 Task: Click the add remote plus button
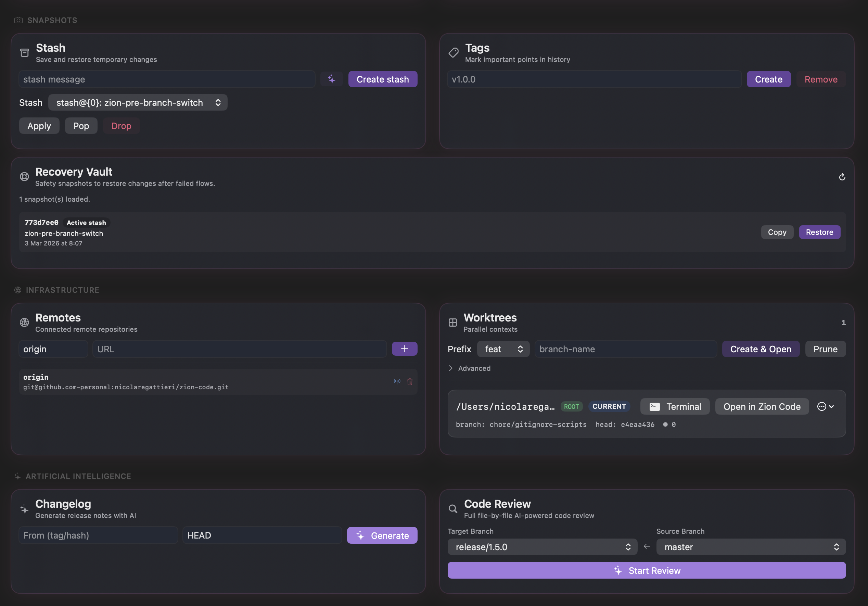coord(404,349)
